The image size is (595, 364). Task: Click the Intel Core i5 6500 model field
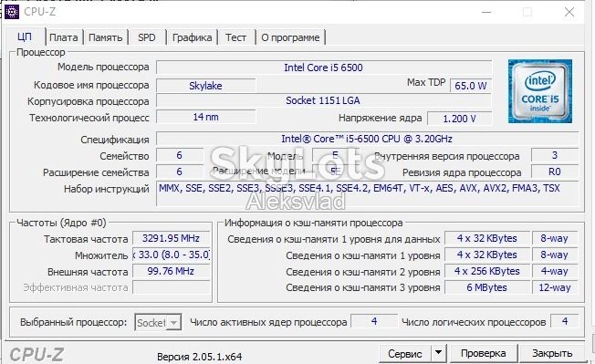(324, 68)
